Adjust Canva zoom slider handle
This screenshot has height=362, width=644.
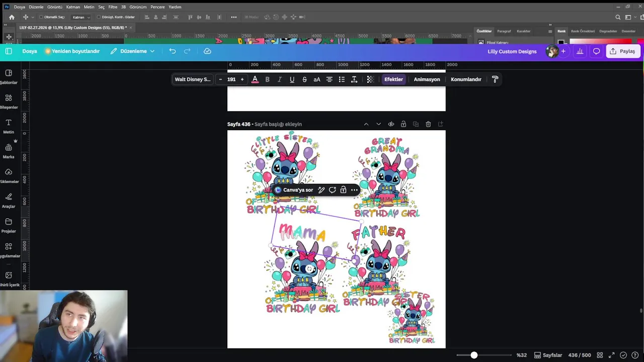474,355
